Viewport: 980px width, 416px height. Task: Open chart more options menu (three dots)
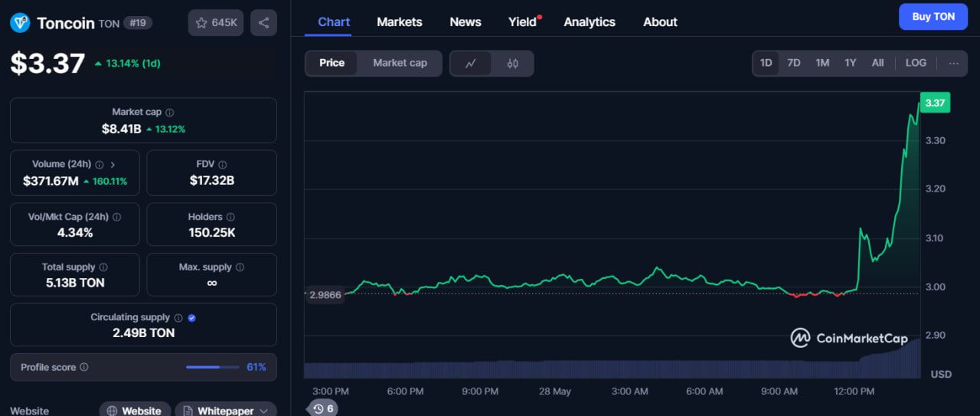pyautogui.click(x=953, y=63)
